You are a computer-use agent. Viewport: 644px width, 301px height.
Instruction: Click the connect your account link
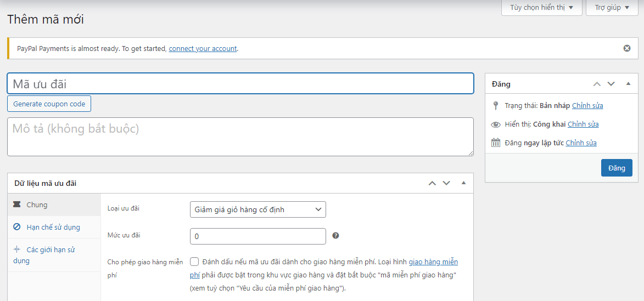click(x=203, y=48)
